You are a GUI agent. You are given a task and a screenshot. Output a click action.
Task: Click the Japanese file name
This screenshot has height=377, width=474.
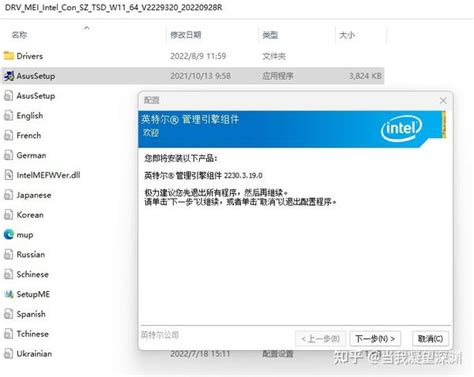34,195
